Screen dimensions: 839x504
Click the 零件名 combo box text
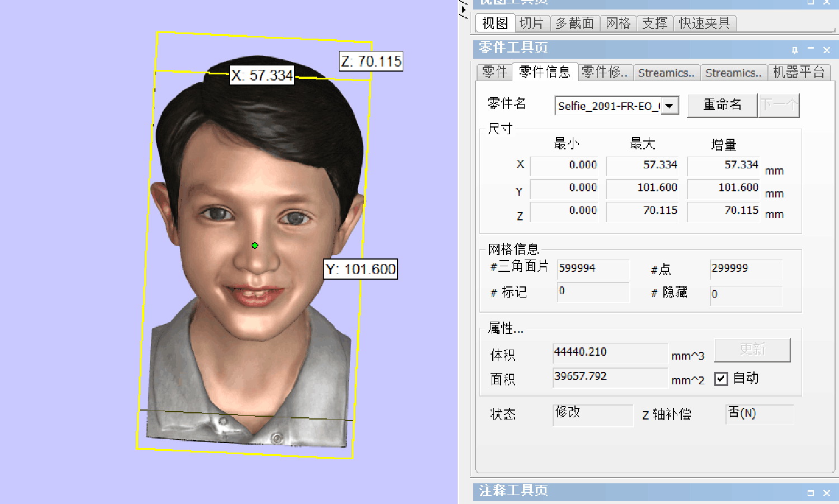[x=608, y=106]
